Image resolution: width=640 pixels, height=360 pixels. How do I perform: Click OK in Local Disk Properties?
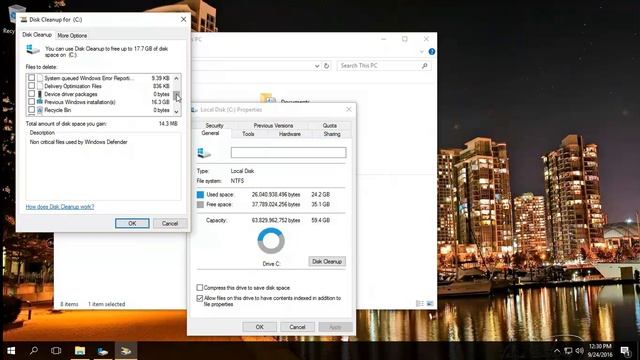(260, 327)
